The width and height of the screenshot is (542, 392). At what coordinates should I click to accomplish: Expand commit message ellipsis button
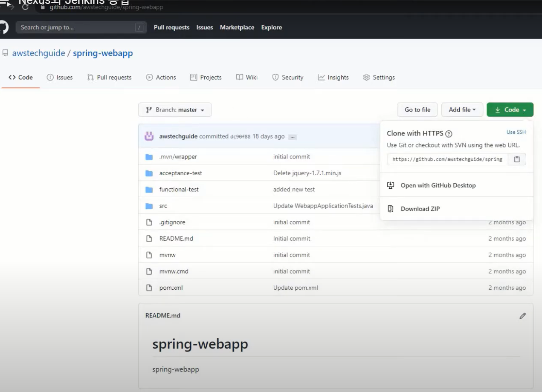click(292, 137)
